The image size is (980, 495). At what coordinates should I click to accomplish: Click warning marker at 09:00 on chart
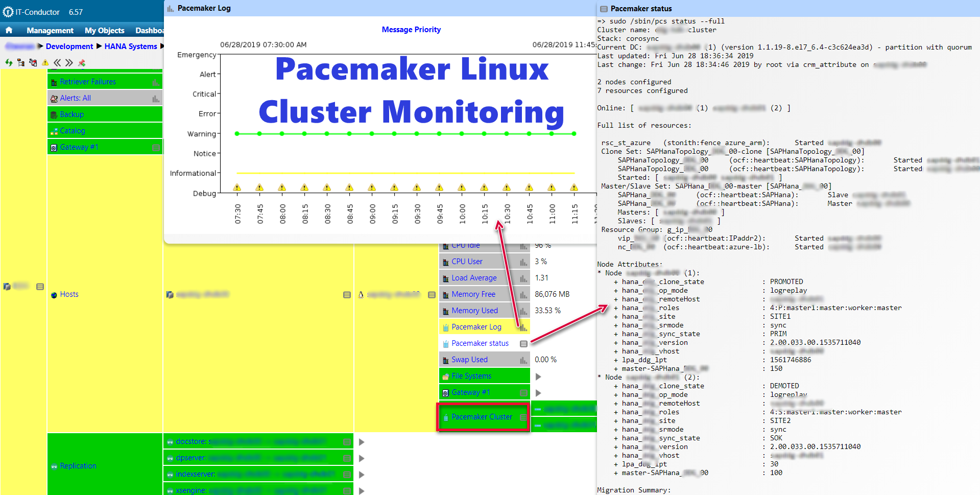tap(372, 187)
